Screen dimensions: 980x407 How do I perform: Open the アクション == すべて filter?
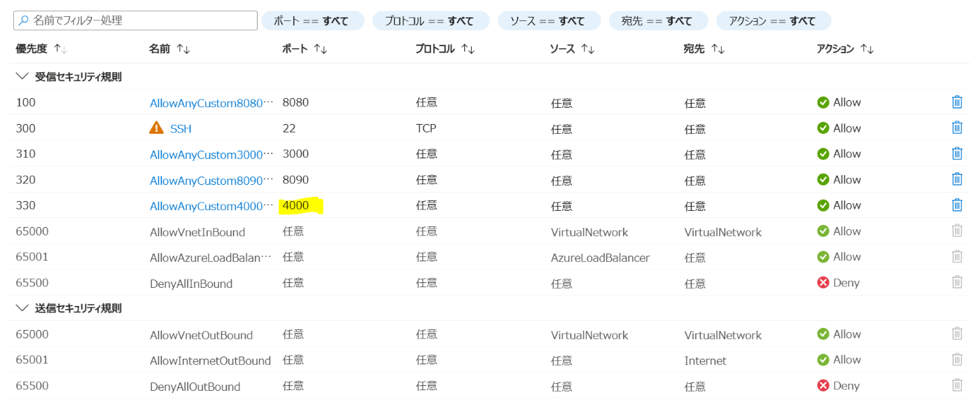[x=773, y=20]
